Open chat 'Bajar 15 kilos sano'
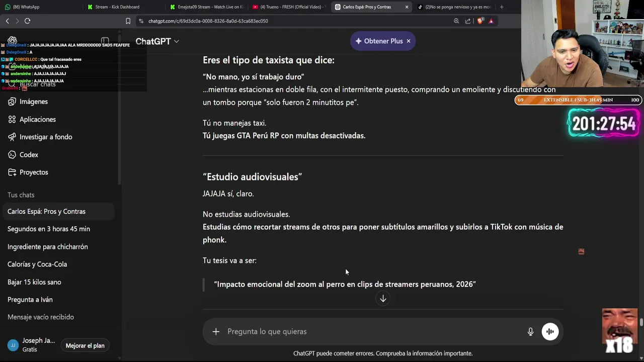This screenshot has width=644, height=362. pyautogui.click(x=59, y=282)
